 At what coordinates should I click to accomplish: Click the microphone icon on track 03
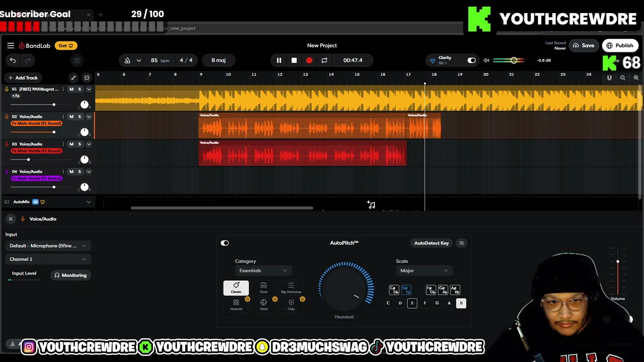(x=7, y=144)
